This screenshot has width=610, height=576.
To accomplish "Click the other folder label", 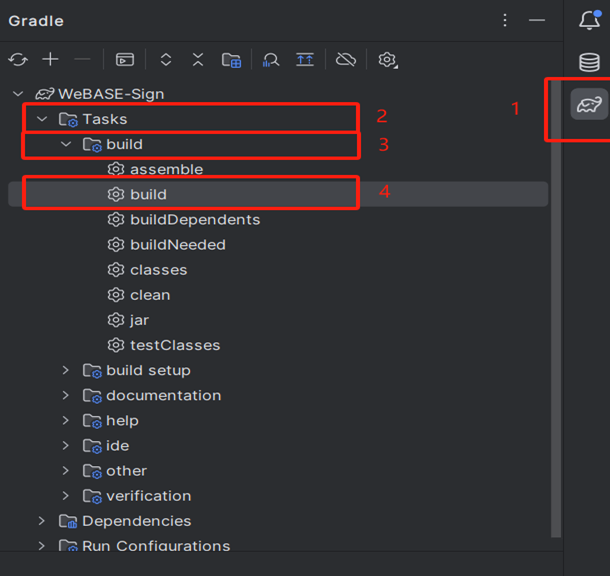I will tap(127, 471).
